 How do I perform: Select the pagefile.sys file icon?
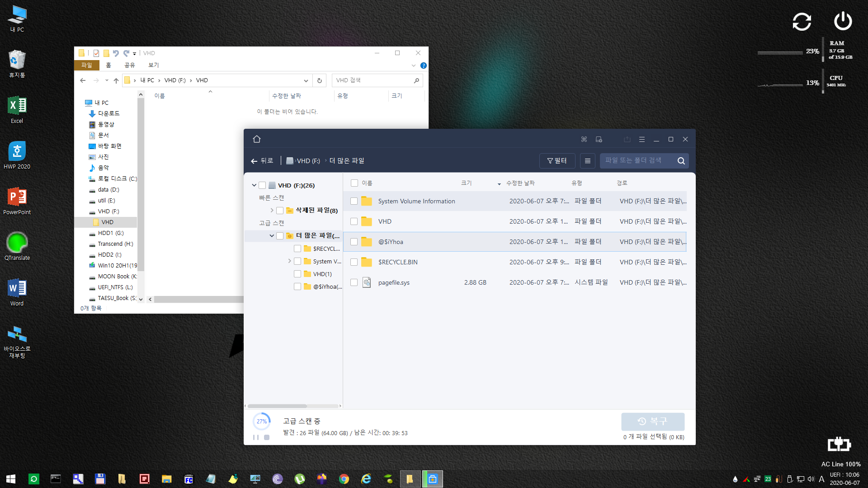coord(367,282)
